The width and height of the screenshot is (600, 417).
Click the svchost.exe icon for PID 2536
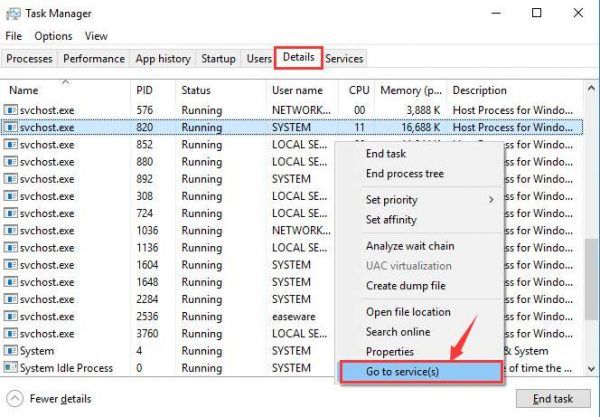pyautogui.click(x=11, y=316)
